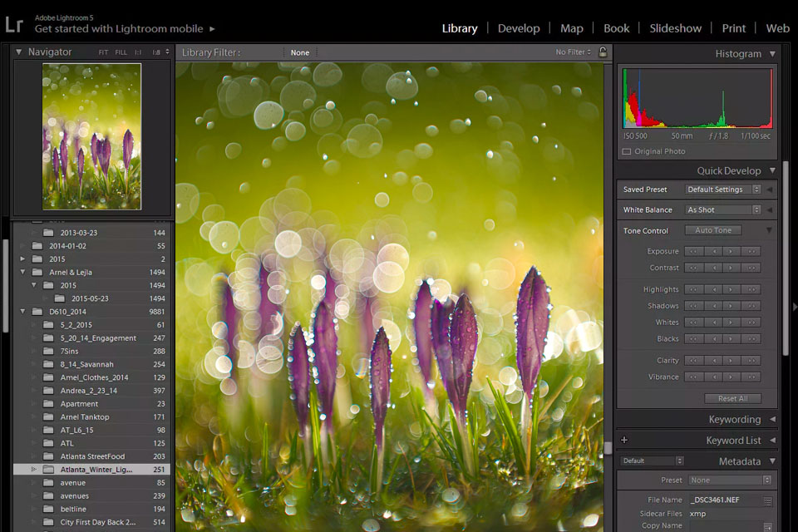Image resolution: width=798 pixels, height=532 pixels.
Task: Click the Clarity large decrease double-arrow button
Action: pos(693,361)
